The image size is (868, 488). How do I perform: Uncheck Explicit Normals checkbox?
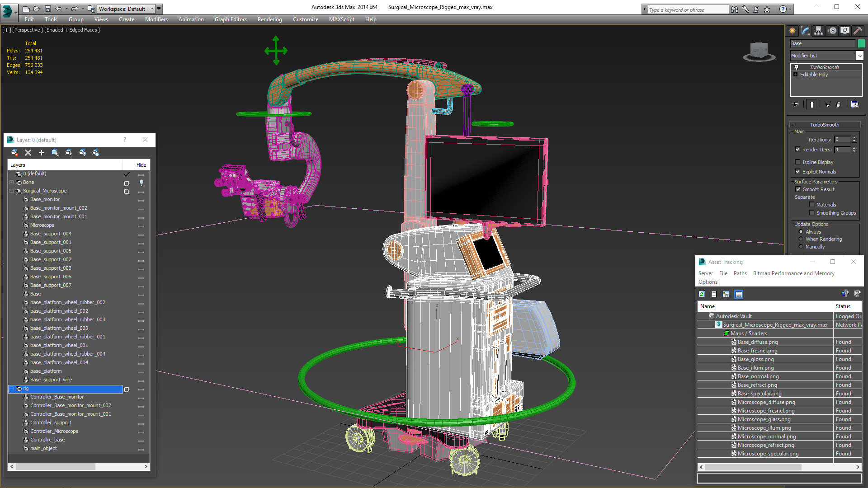tap(798, 172)
